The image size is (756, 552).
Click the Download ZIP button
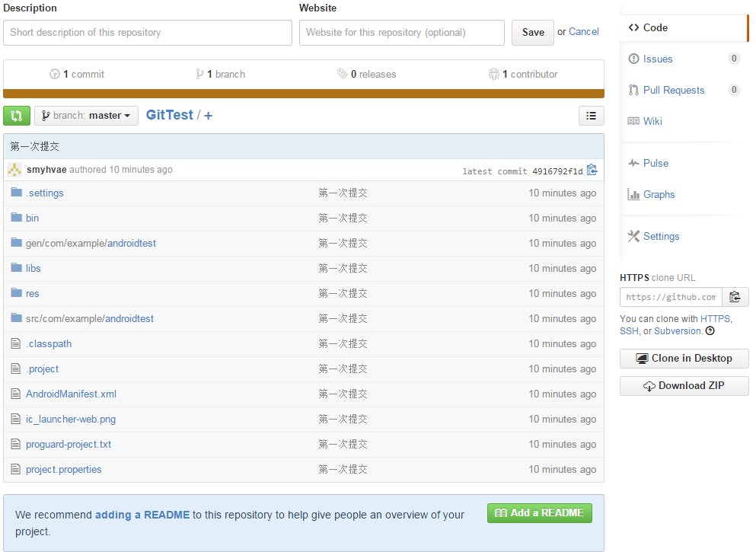coord(684,386)
